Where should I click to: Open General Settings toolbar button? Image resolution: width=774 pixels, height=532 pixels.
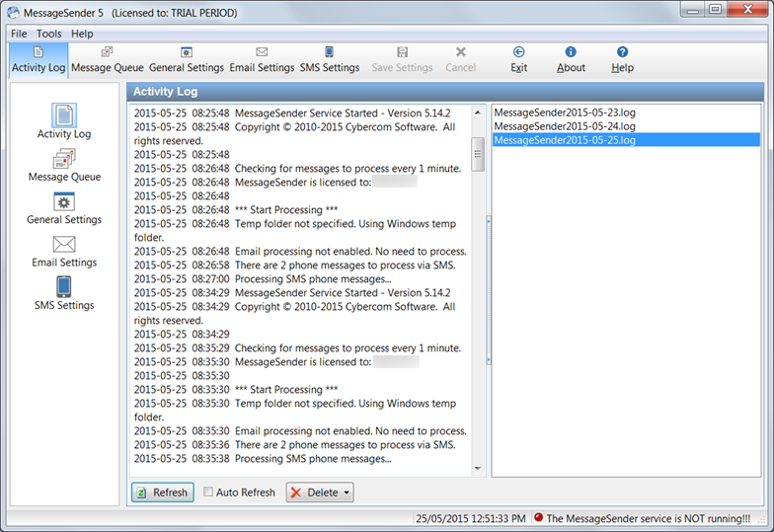[x=186, y=60]
